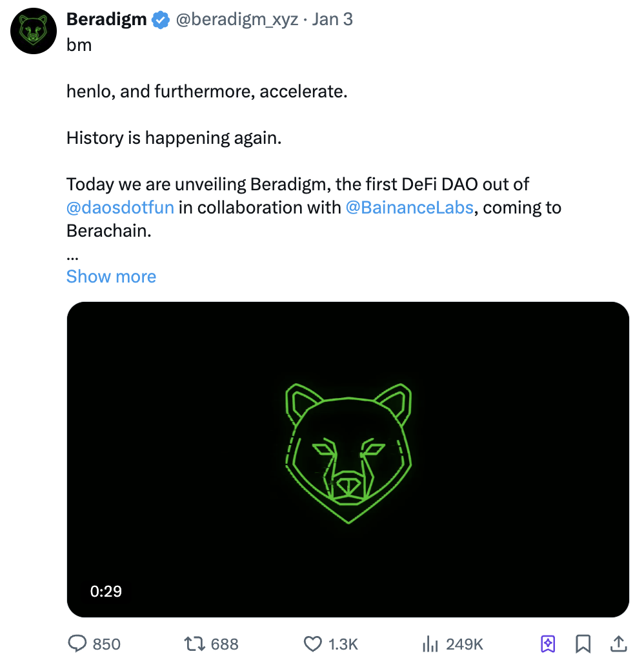644x667 pixels.
Task: Open the Beradigm display name profile
Action: tap(106, 19)
